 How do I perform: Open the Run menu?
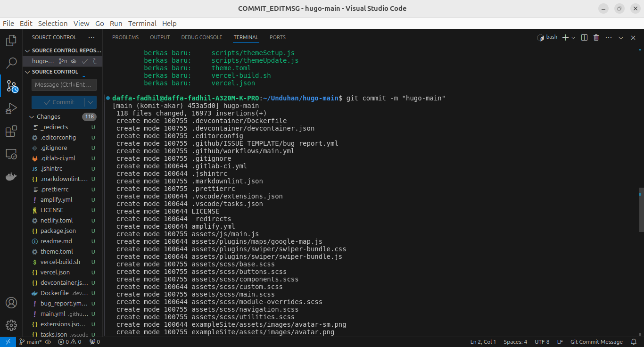[116, 23]
